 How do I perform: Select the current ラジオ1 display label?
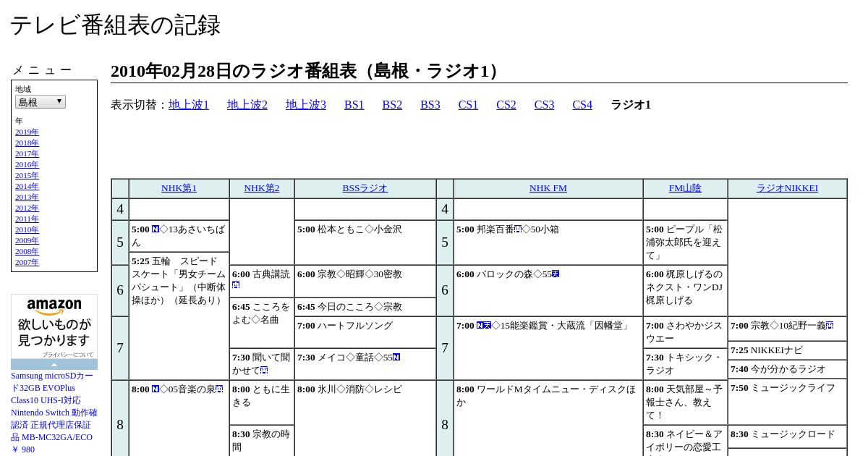coord(631,105)
